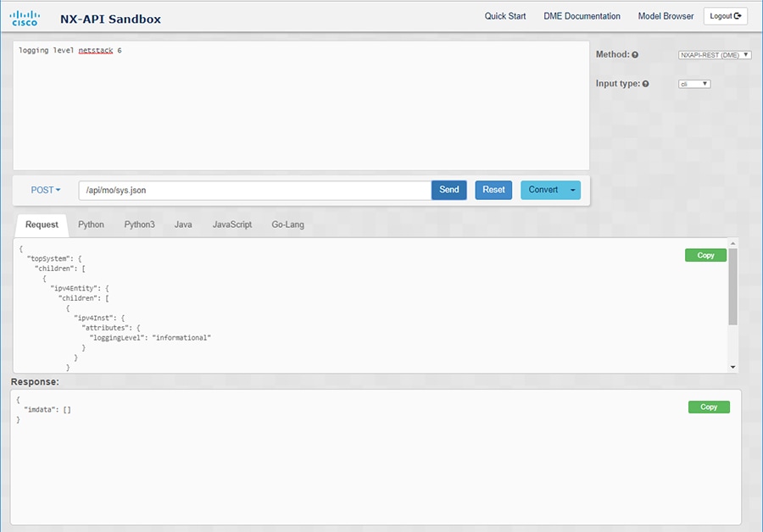Click the "imdata": [] response line
This screenshot has height=532, width=763.
tap(47, 409)
